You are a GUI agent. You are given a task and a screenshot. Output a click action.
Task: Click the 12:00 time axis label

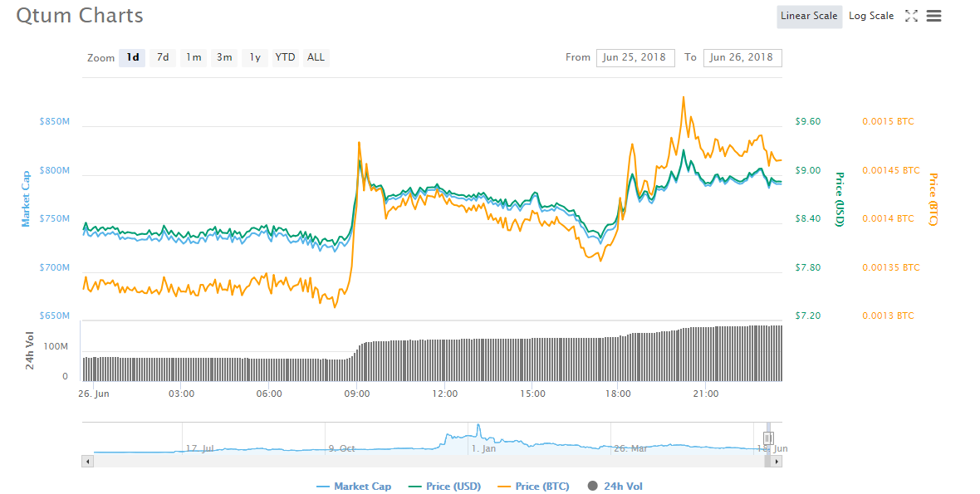[x=444, y=394]
